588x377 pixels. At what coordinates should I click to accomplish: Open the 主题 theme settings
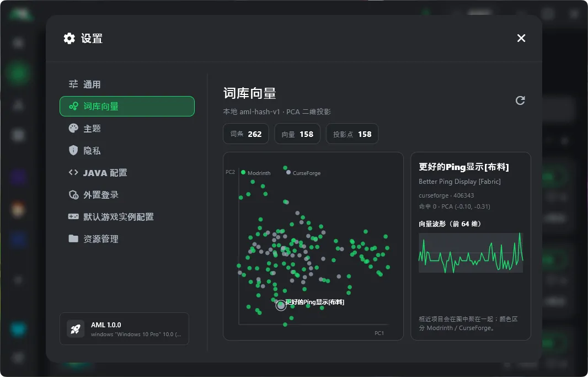[x=127, y=128]
